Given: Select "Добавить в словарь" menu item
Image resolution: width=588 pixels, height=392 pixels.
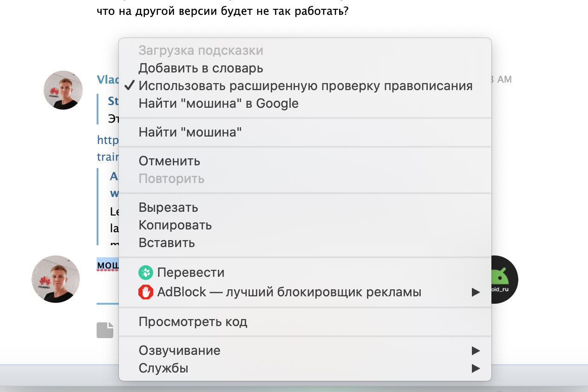Looking at the screenshot, I should [201, 68].
